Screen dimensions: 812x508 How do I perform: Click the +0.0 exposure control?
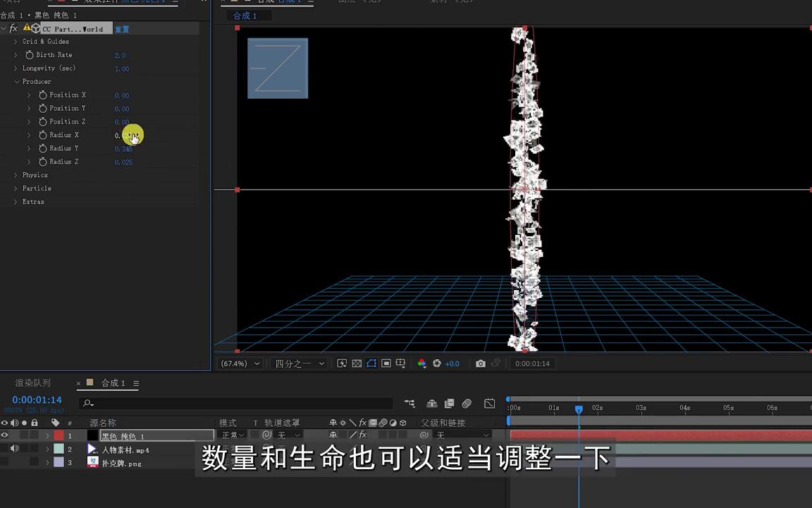452,363
